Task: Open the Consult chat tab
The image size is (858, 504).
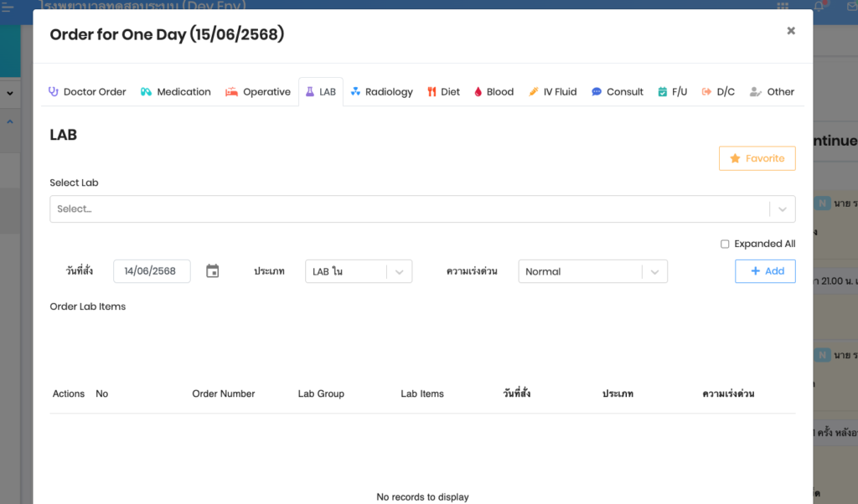Action: pos(618,92)
